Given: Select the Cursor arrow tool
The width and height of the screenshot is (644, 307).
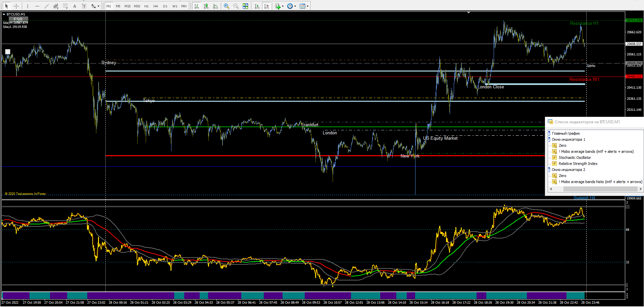Looking at the screenshot, I should coord(7,6).
